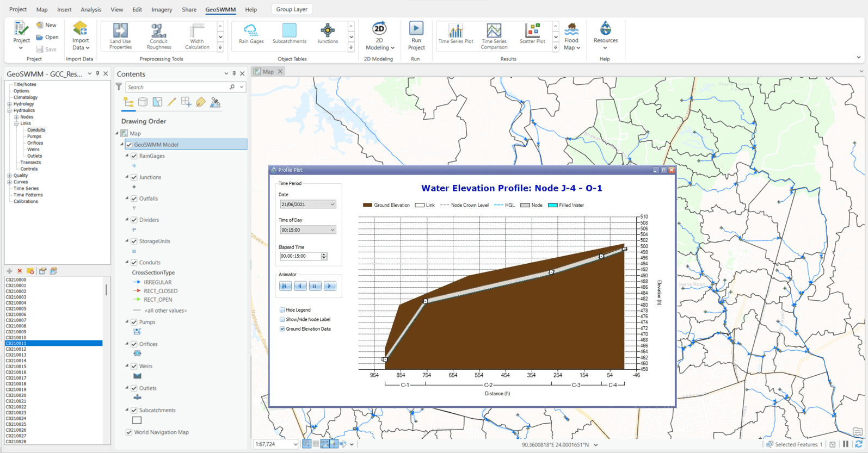Switch to the Group Layer tab
The image size is (868, 453).
[x=292, y=9]
